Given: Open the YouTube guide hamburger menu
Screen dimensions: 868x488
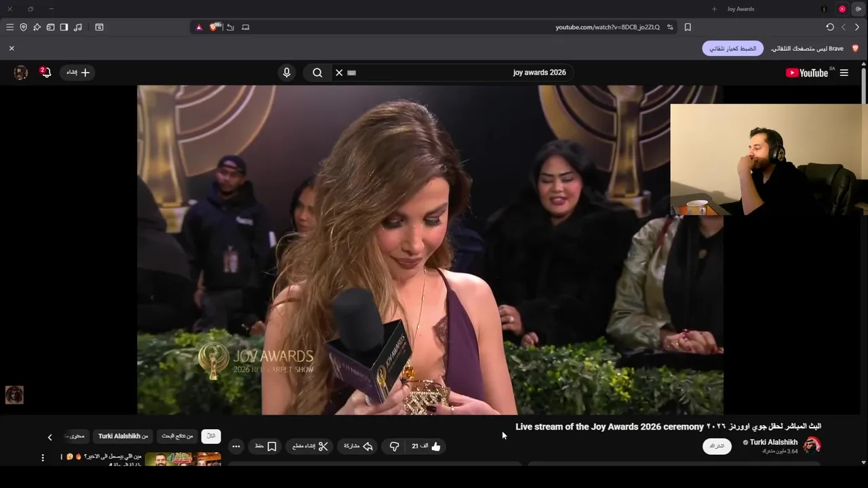Looking at the screenshot, I should (x=844, y=73).
